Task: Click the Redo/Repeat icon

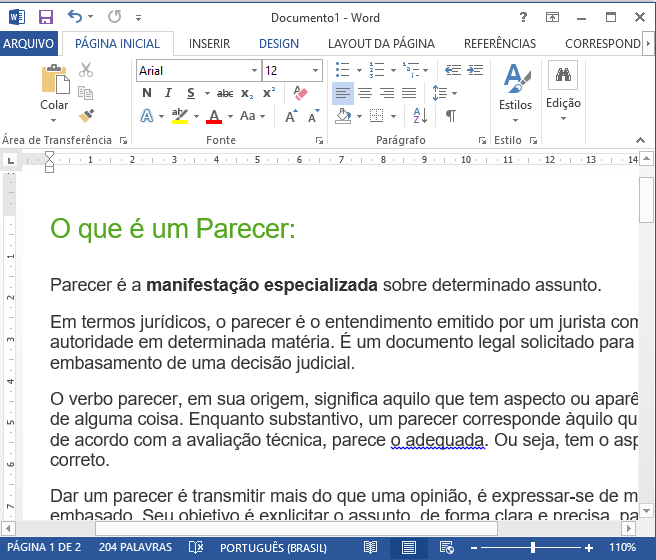Action: (114, 17)
